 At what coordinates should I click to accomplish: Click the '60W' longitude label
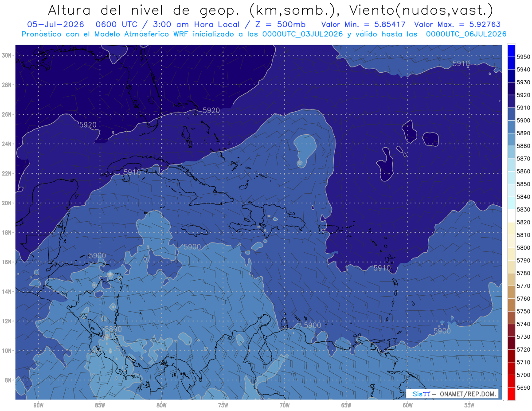point(408,405)
